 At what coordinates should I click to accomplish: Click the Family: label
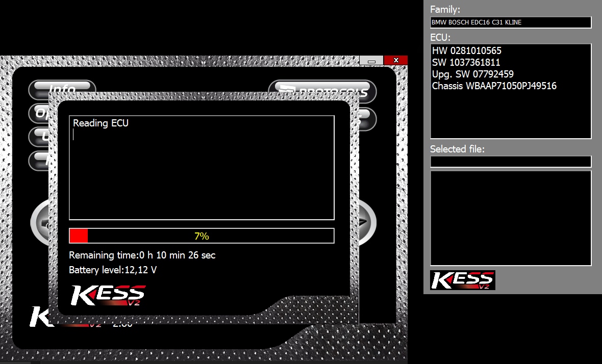click(x=445, y=10)
